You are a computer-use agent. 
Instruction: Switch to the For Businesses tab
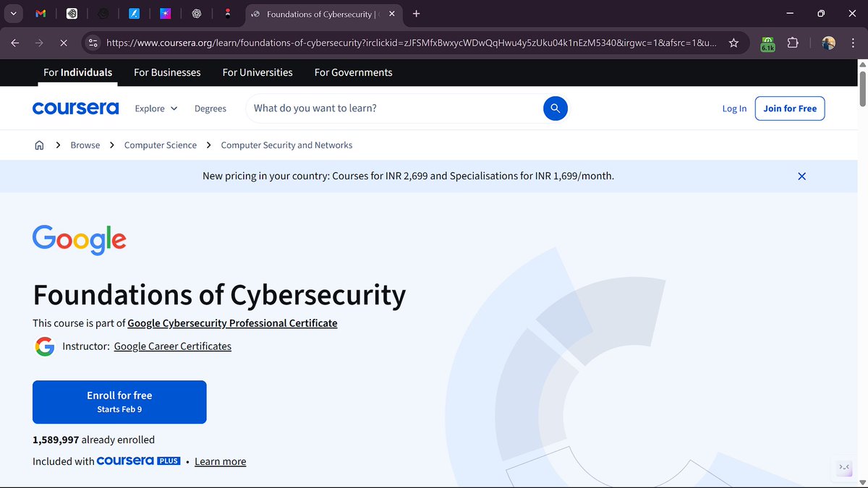[167, 72]
